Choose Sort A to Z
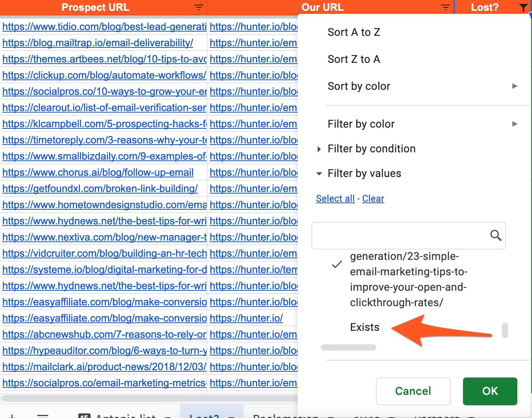The height and width of the screenshot is (418, 532). point(354,32)
